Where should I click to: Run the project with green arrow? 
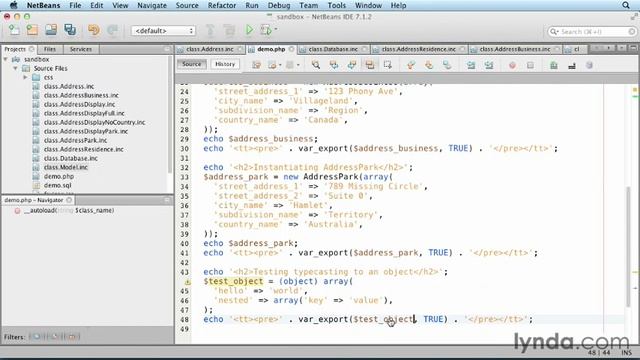coord(249,30)
